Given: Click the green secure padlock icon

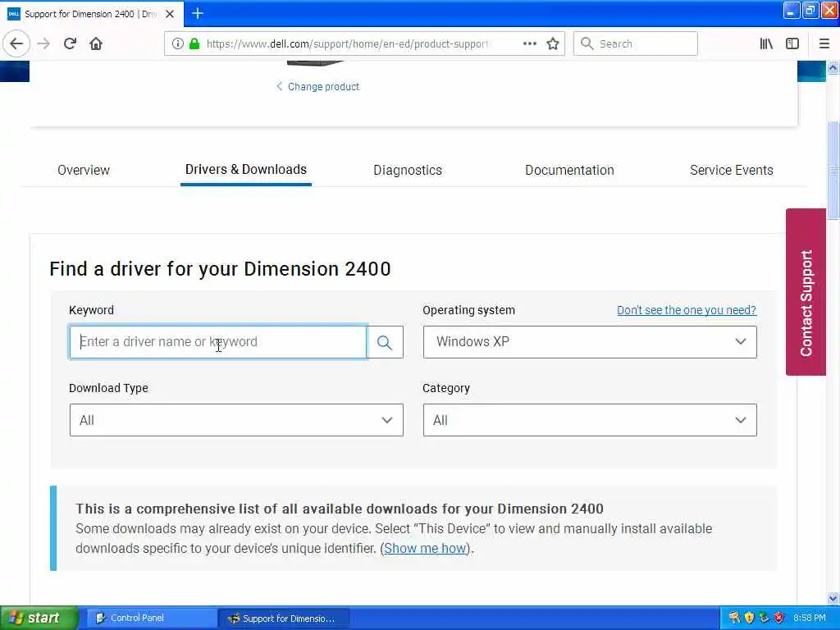Looking at the screenshot, I should [x=194, y=43].
